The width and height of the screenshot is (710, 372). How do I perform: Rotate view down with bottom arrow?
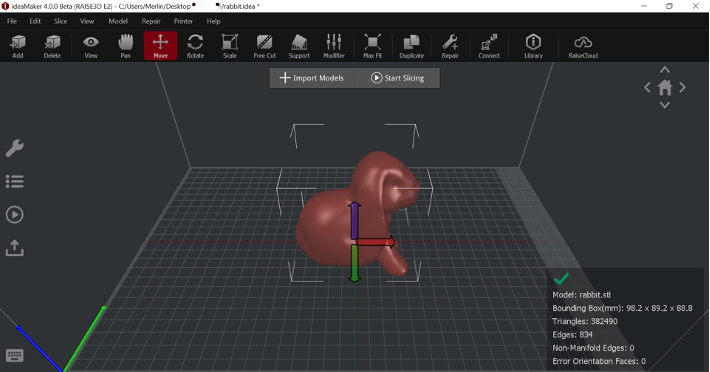point(665,105)
